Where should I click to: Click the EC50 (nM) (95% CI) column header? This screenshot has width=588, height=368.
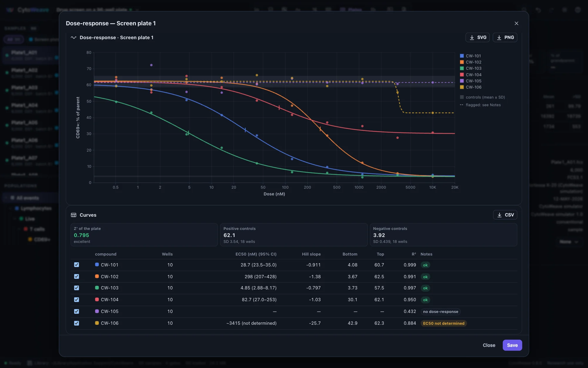256,254
